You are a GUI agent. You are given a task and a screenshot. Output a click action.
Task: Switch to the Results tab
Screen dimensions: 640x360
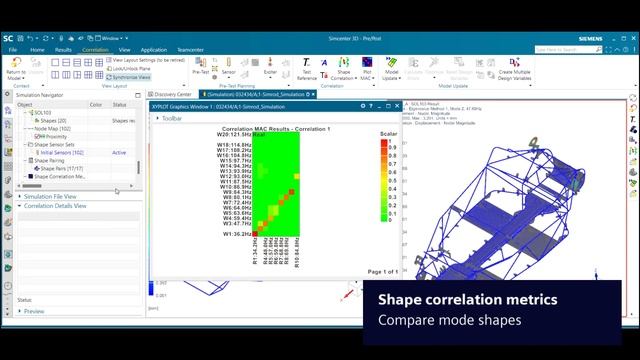(63, 50)
